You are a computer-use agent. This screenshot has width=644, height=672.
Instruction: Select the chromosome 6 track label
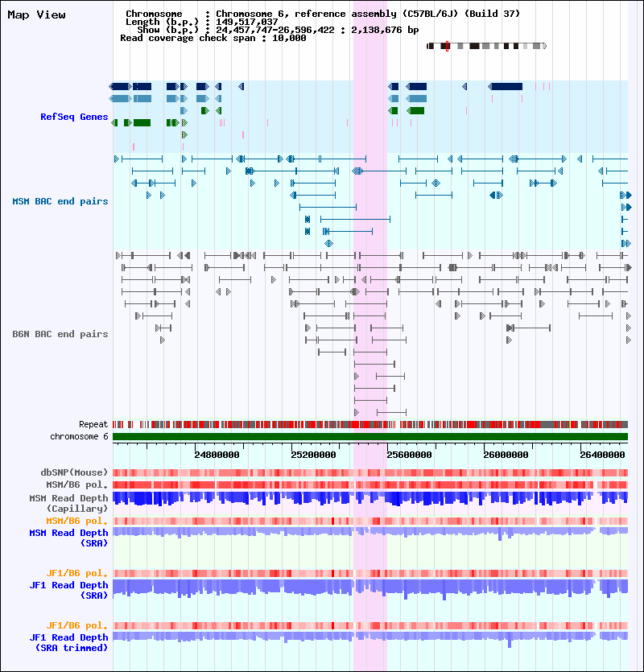point(80,436)
